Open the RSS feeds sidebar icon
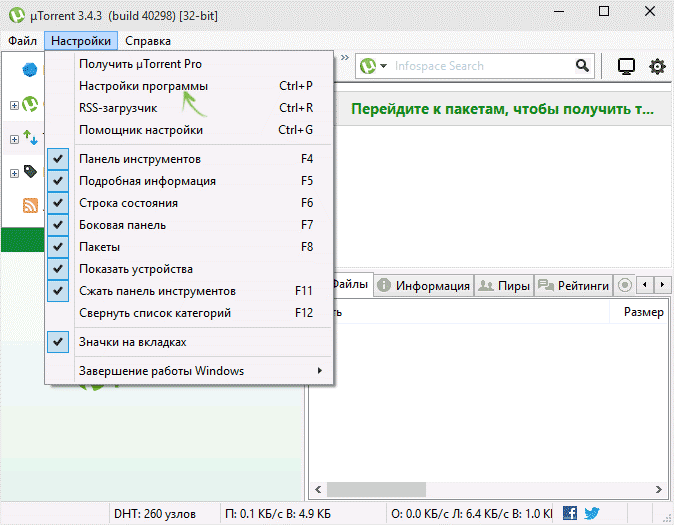674x525 pixels. pyautogui.click(x=30, y=206)
